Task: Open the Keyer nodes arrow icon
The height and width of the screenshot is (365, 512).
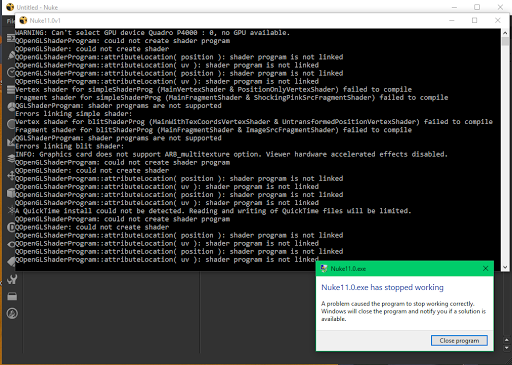Action: coord(11,142)
